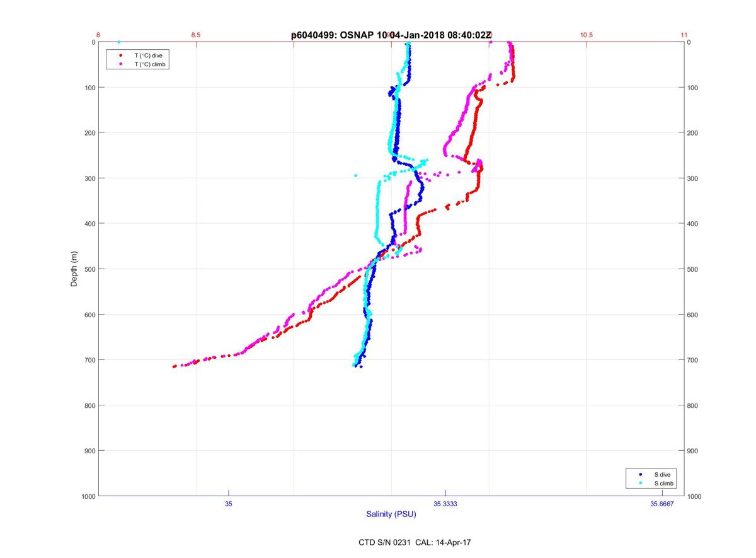The height and width of the screenshot is (558, 756).
Task: Click the '35.3333' salinity tick label
Action: point(445,504)
